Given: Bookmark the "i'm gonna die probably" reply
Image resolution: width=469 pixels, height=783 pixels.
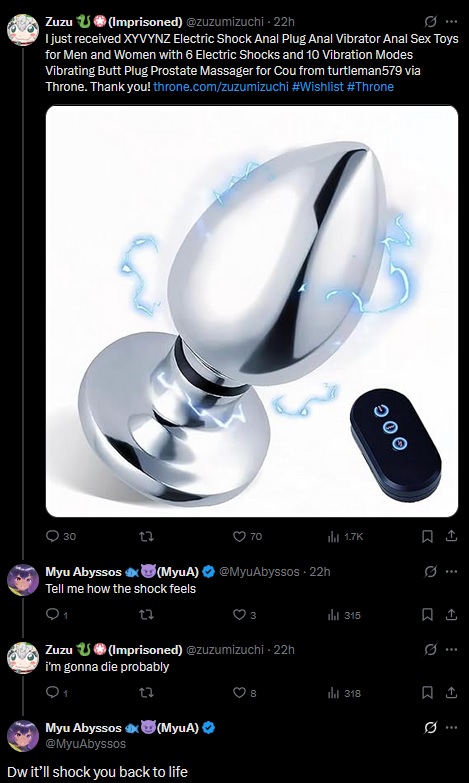Looking at the screenshot, I should click(x=428, y=693).
